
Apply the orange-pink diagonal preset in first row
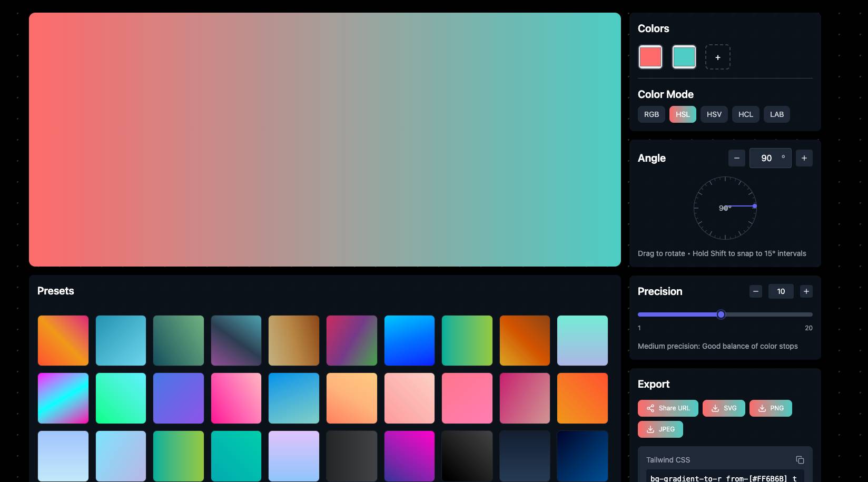pyautogui.click(x=63, y=340)
